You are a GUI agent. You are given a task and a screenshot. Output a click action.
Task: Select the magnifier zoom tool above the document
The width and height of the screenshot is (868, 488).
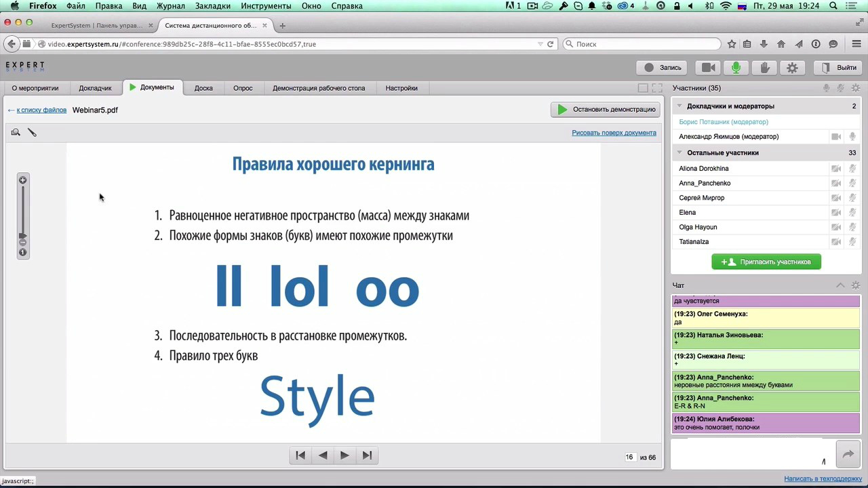[16, 132]
